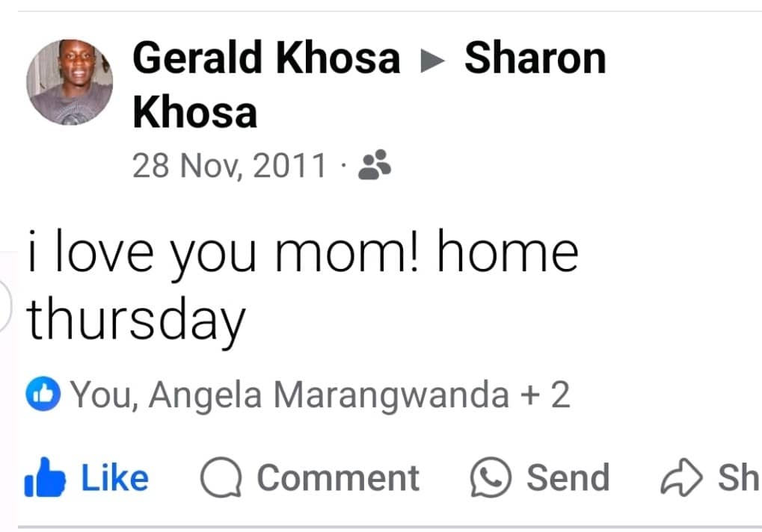Open Gerald Khosa's profile picture
Image resolution: width=762 pixels, height=532 pixels.
(x=70, y=82)
